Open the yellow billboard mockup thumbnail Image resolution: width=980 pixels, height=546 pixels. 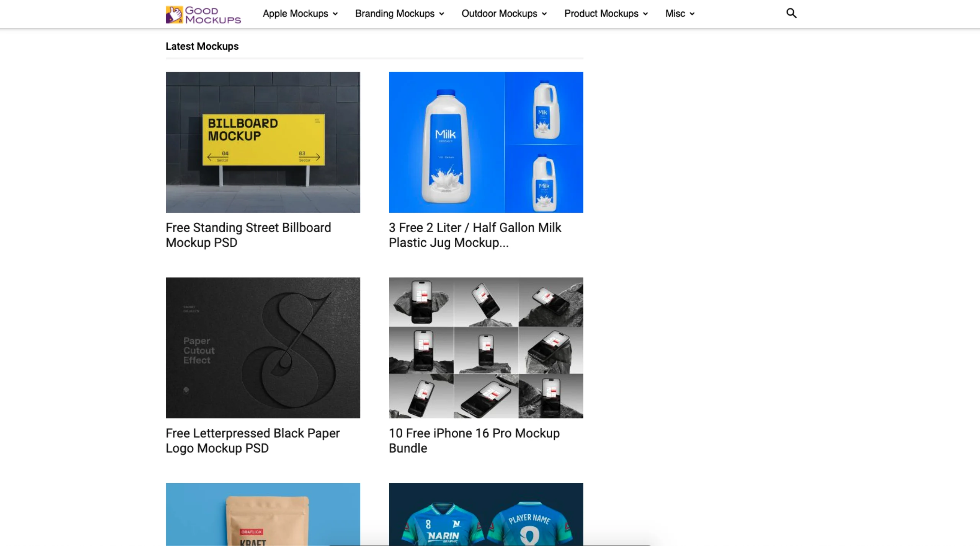pyautogui.click(x=263, y=142)
